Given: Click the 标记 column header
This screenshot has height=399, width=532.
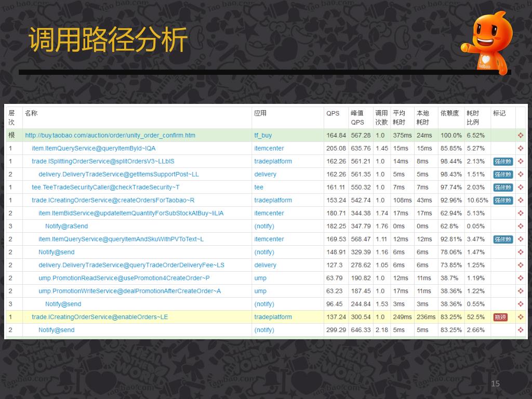Looking at the screenshot, I should click(499, 113).
